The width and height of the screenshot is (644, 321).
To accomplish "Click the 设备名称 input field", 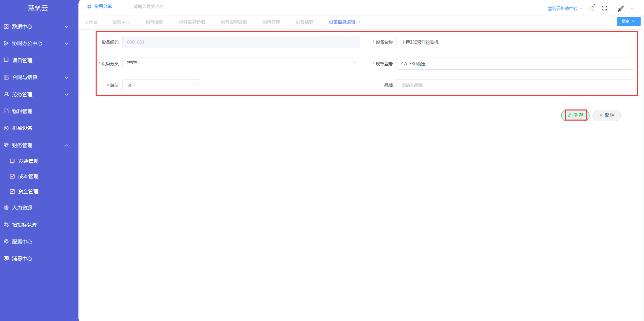I will 515,42.
